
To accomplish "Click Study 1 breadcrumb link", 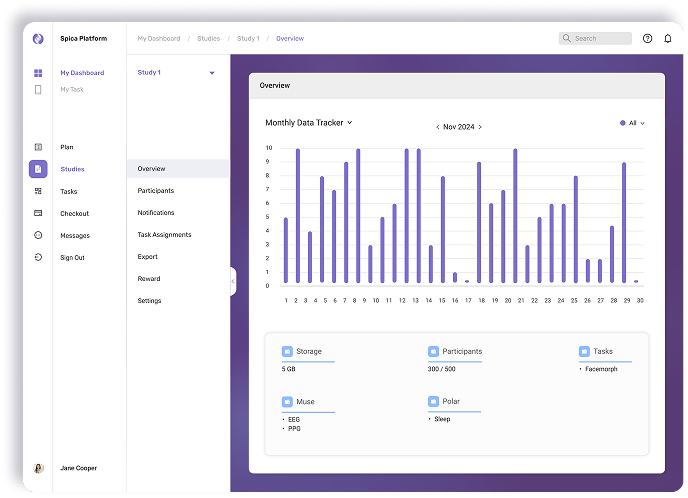I will tap(248, 39).
